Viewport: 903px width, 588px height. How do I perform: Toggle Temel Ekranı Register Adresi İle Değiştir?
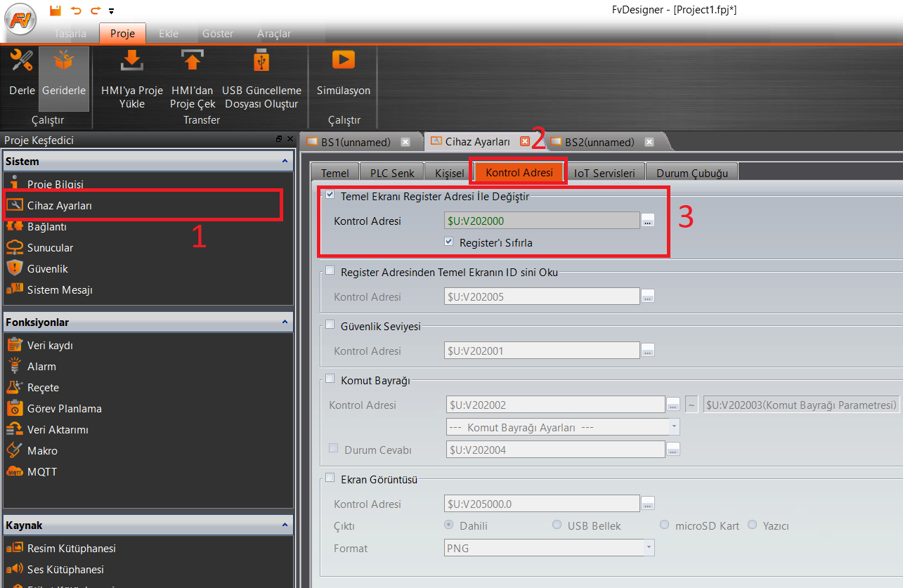click(x=330, y=196)
